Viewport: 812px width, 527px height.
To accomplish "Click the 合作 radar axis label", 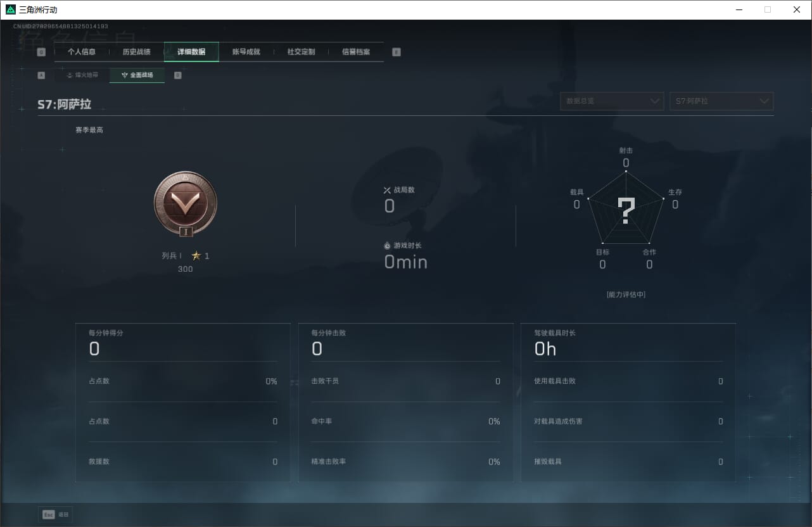I will pos(649,252).
